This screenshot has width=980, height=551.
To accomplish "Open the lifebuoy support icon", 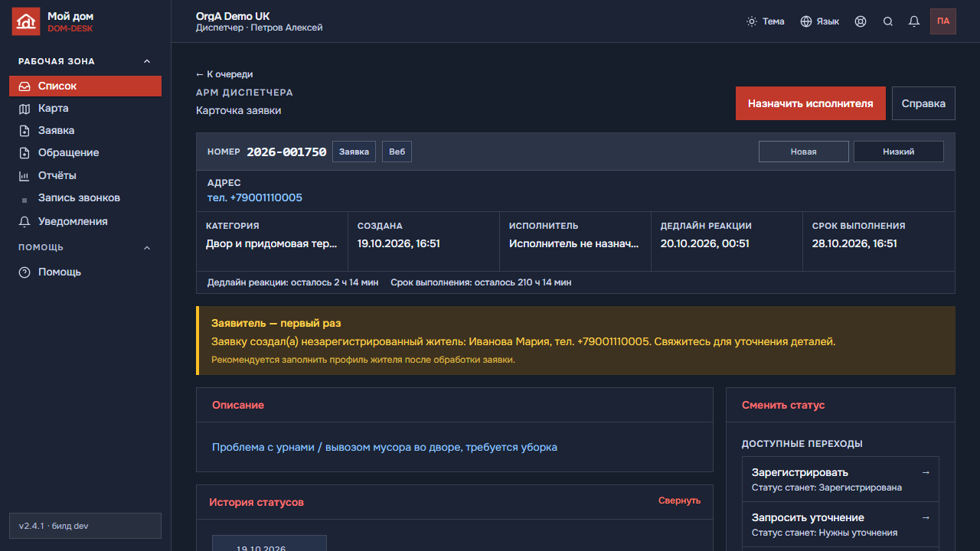I will 861,21.
